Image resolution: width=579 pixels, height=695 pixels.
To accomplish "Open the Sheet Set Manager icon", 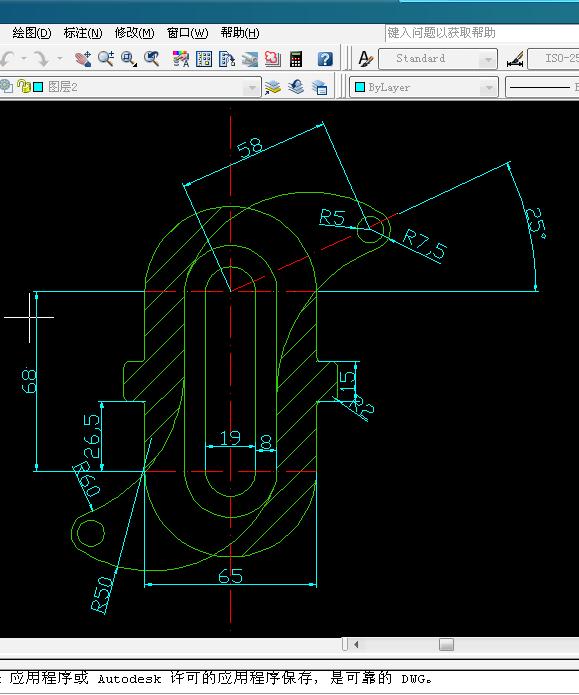I will (x=250, y=59).
